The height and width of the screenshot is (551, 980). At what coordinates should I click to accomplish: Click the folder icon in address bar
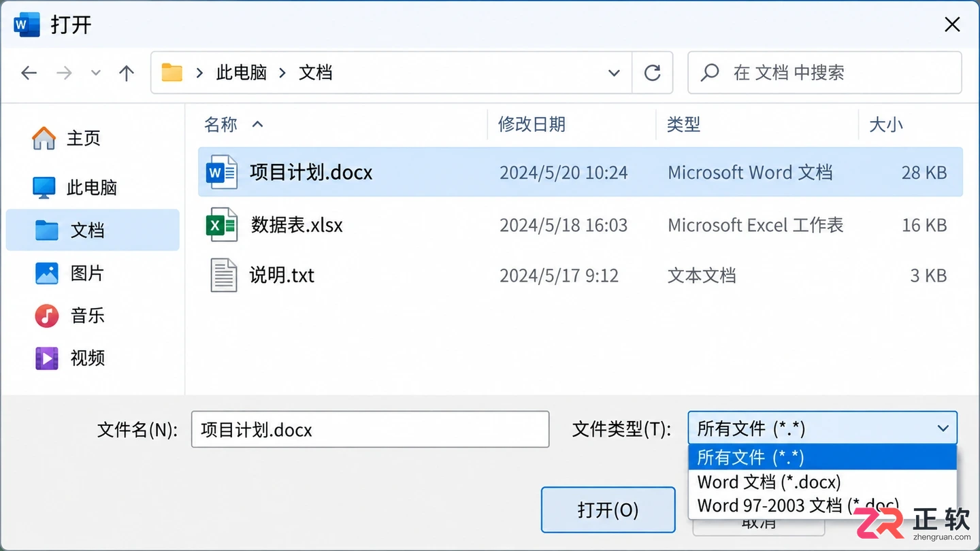[172, 72]
